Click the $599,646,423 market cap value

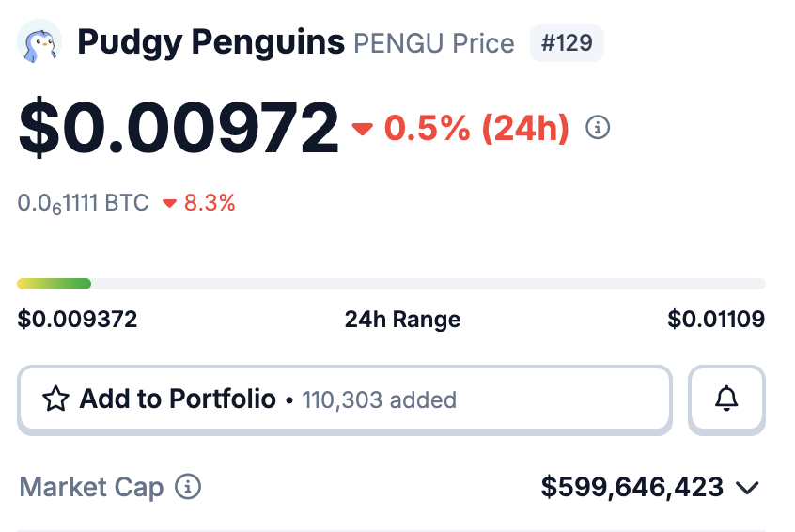point(632,487)
